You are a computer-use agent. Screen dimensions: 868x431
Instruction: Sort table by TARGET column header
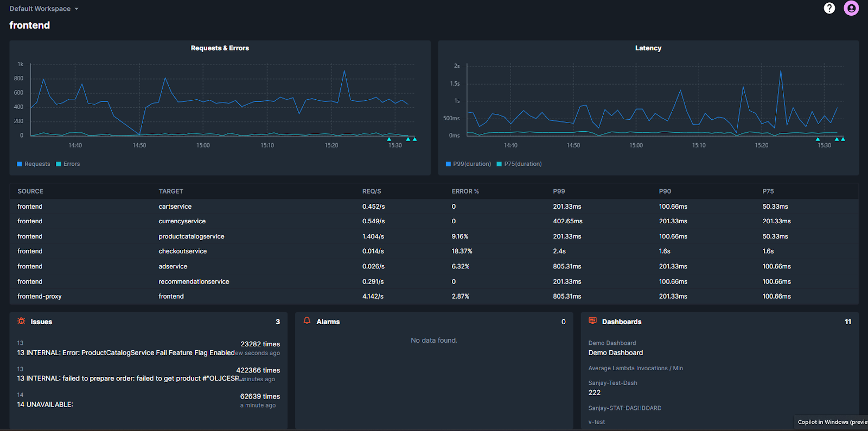171,191
